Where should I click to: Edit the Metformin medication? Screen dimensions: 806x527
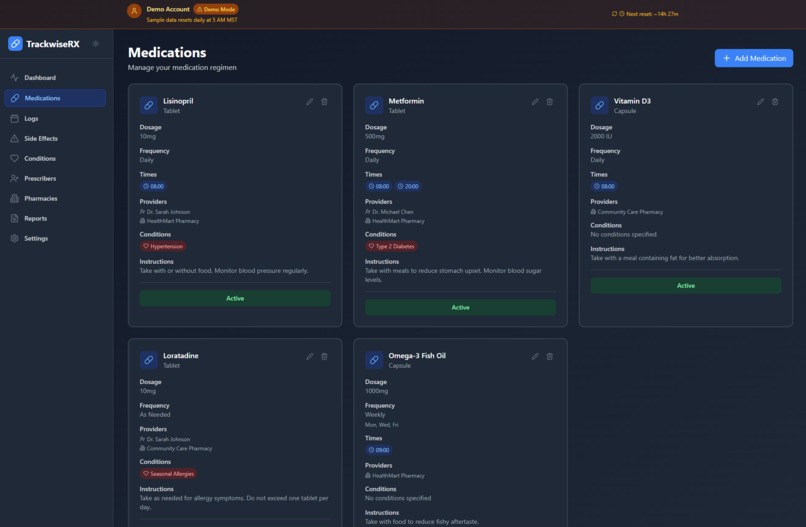(535, 102)
